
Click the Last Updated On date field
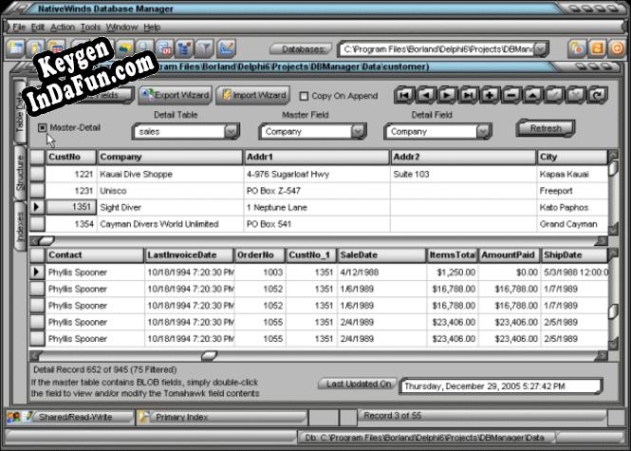point(501,386)
